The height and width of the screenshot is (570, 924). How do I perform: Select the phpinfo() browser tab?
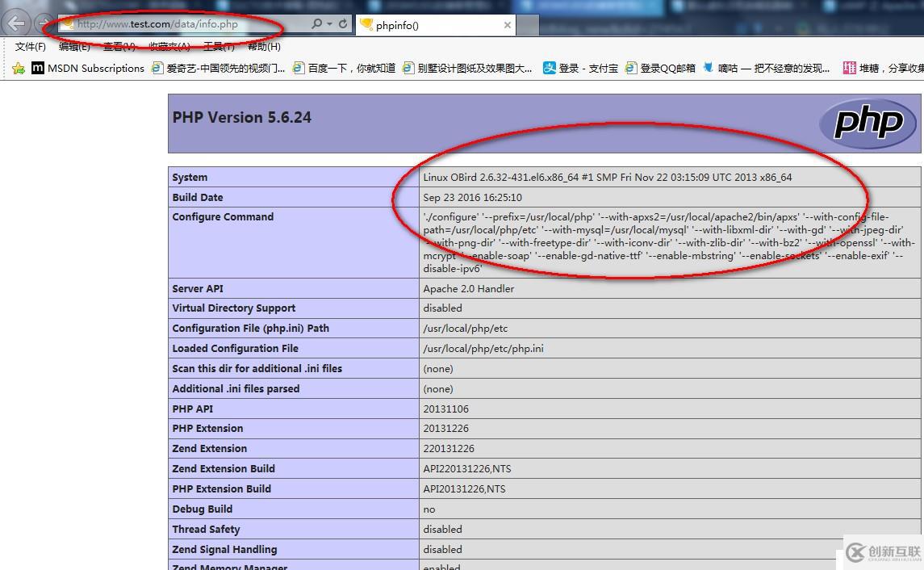pos(435,25)
